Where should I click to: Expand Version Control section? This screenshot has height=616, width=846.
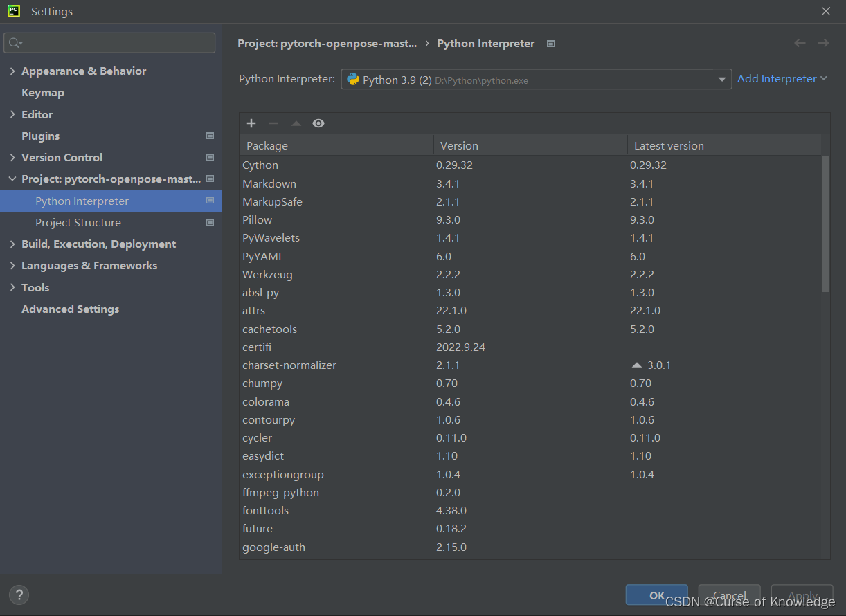(x=12, y=157)
